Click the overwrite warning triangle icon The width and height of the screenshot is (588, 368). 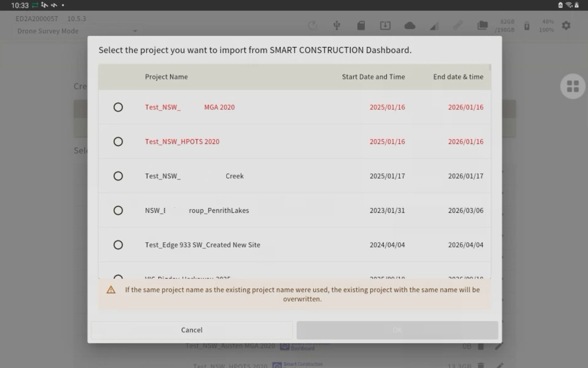tap(111, 290)
